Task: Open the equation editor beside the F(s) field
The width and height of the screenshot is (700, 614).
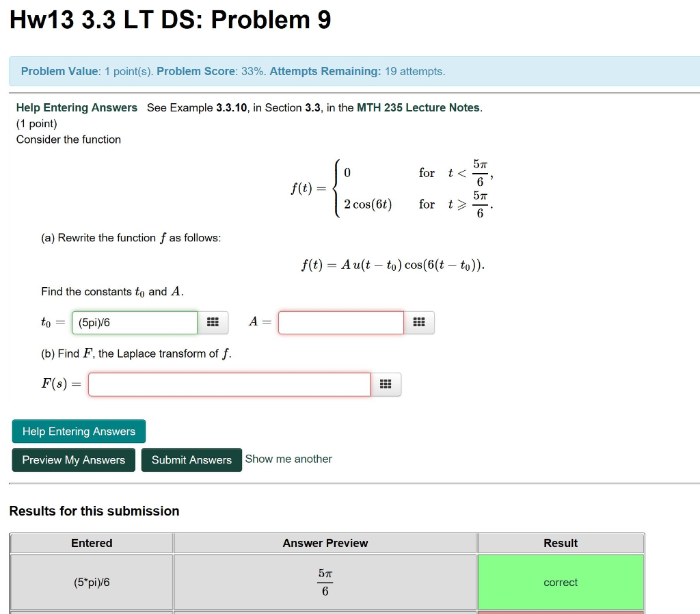Action: (x=386, y=384)
